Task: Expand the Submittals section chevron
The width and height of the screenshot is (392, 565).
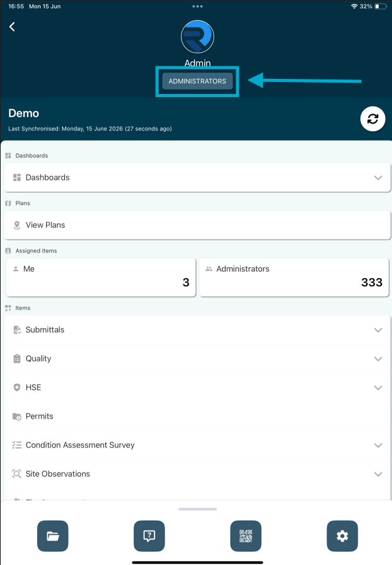Action: (378, 330)
